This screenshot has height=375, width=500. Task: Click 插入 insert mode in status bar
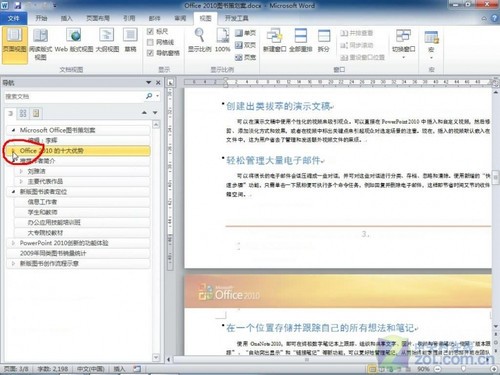coord(119,369)
